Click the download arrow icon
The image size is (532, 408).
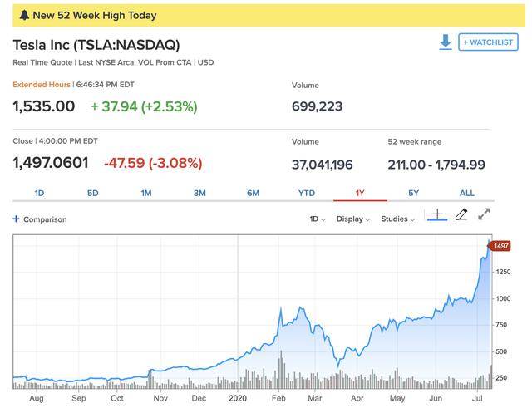[x=446, y=42]
